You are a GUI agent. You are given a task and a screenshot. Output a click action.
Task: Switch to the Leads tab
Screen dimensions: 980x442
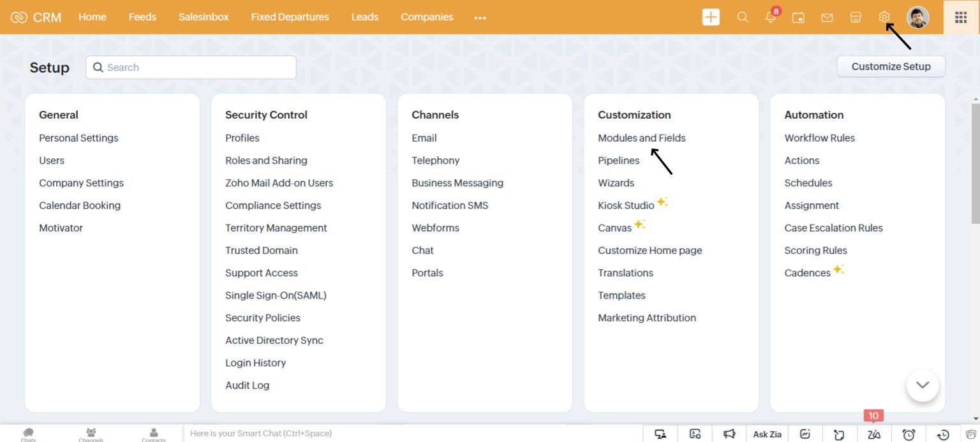pos(364,17)
